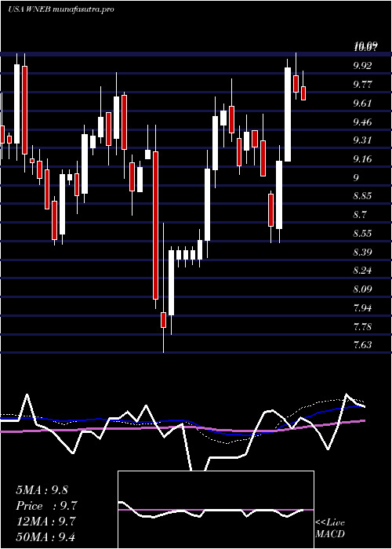The image size is (392, 549).
Task: Click the 'USA WNEB munafasutra.pro' title text
Action: [x=61, y=9]
